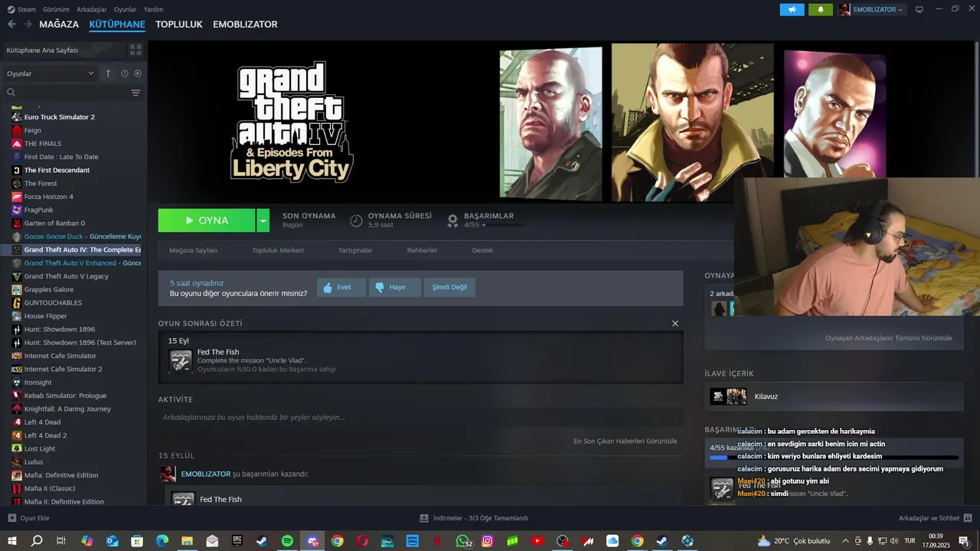
Task: Open the Mağaza Sayfası game link
Action: coord(193,250)
